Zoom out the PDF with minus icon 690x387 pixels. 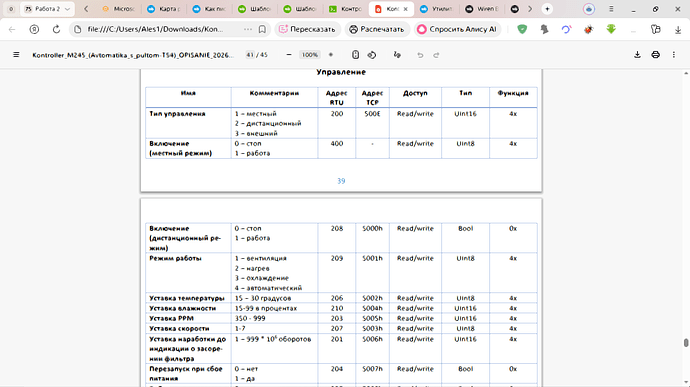click(x=289, y=55)
